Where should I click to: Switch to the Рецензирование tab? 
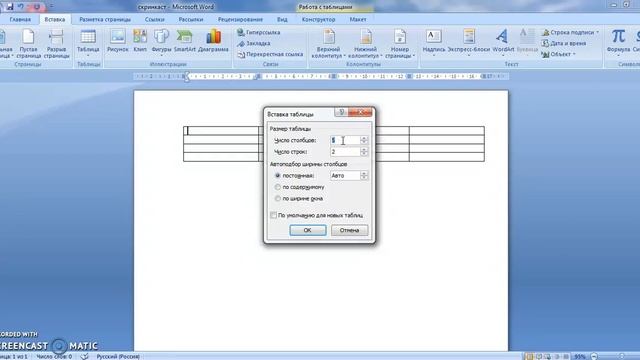(x=240, y=19)
